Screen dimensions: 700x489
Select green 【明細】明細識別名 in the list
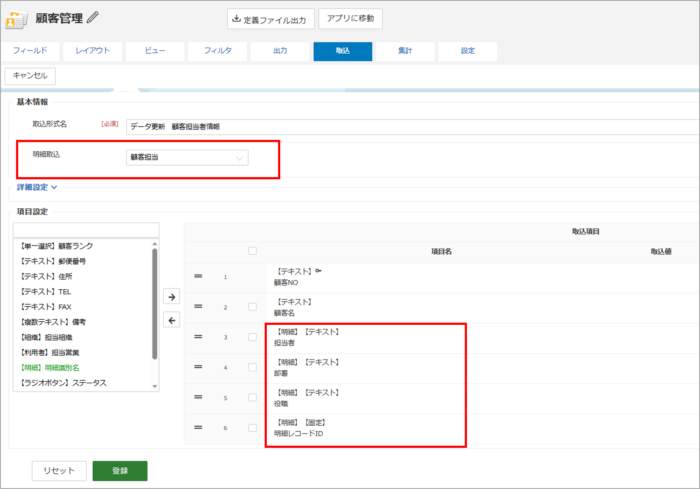(x=49, y=368)
